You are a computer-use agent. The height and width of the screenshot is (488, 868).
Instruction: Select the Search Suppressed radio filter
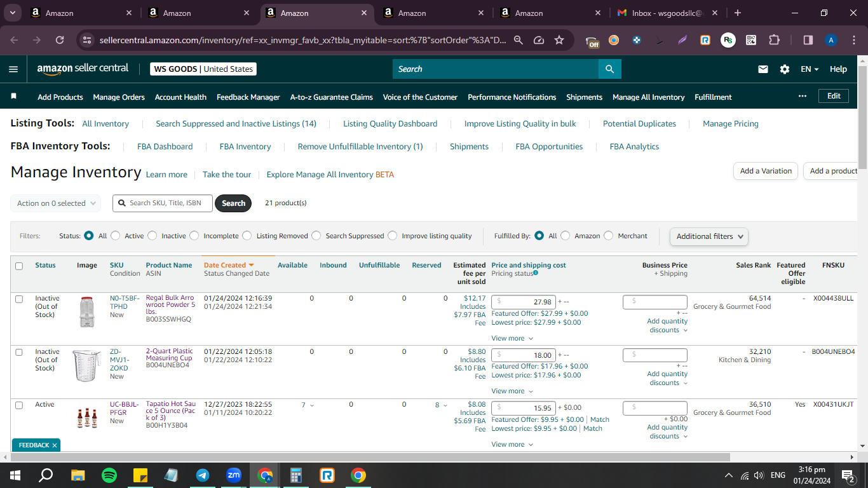coord(316,236)
